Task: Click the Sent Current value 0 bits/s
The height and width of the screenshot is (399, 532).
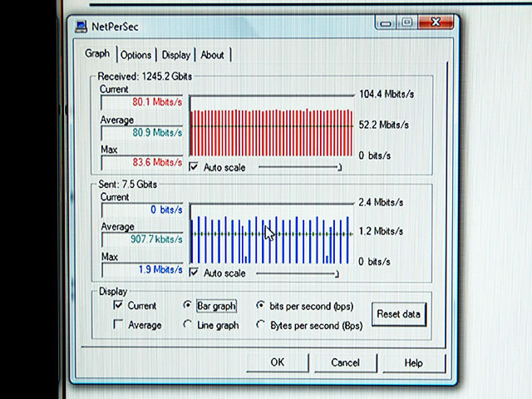Action: 142,209
